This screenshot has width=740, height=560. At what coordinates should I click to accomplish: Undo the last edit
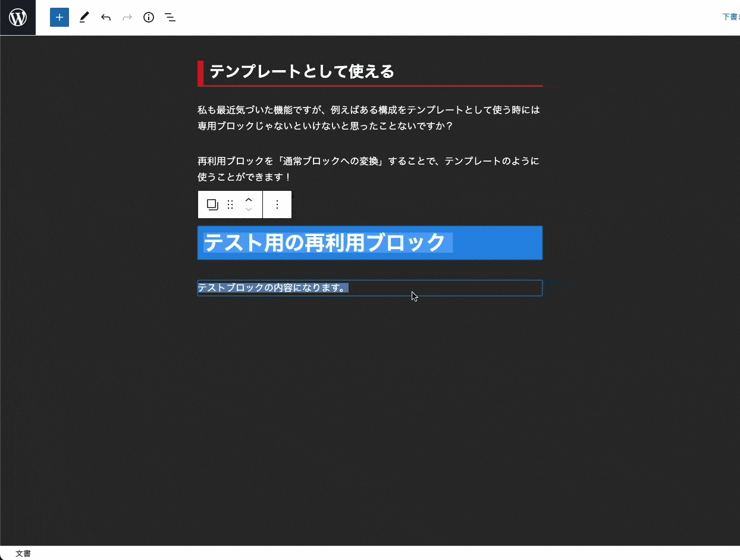point(106,17)
